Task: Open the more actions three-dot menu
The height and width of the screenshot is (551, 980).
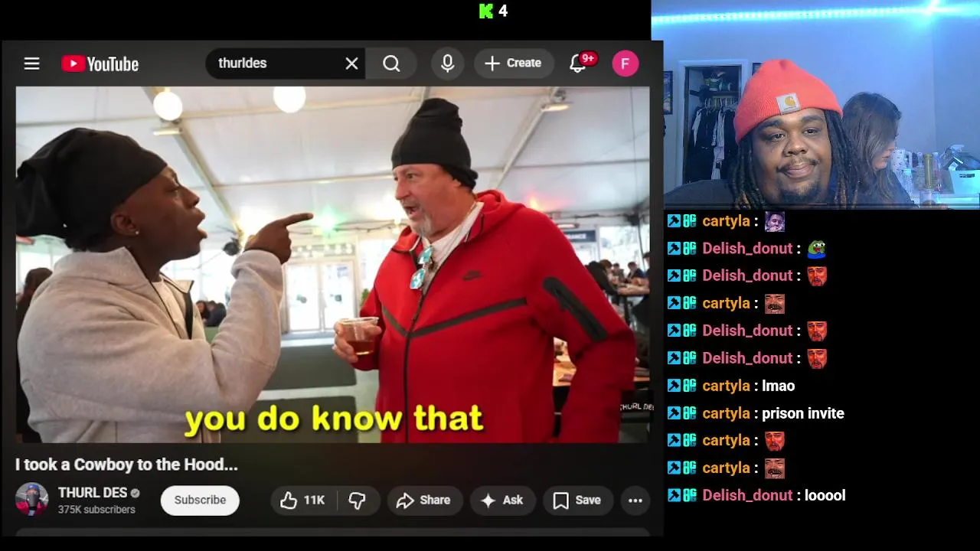Action: pyautogui.click(x=635, y=500)
